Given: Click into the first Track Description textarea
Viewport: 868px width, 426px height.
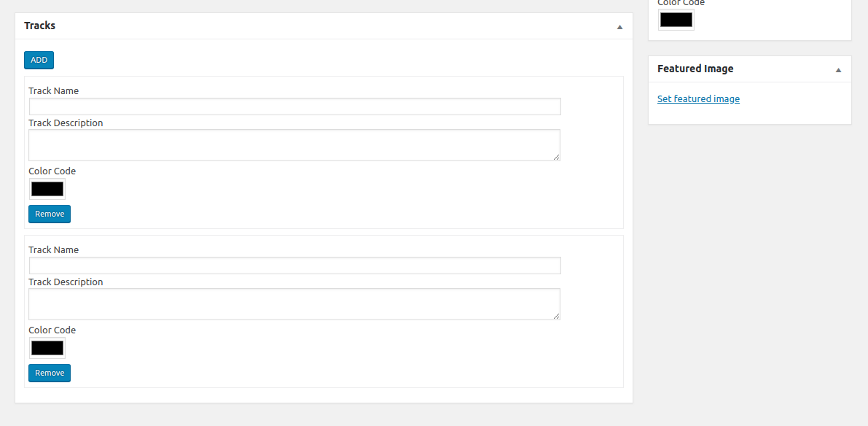Looking at the screenshot, I should tap(294, 145).
